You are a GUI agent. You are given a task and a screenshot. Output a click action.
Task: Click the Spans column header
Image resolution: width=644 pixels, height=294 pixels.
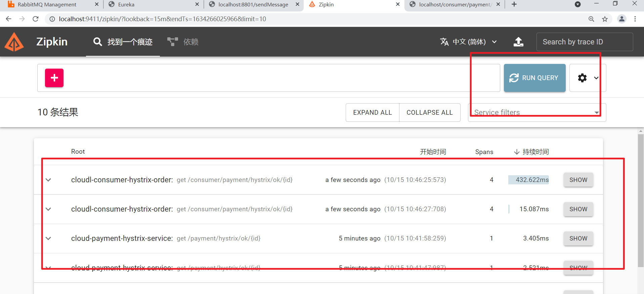point(484,152)
